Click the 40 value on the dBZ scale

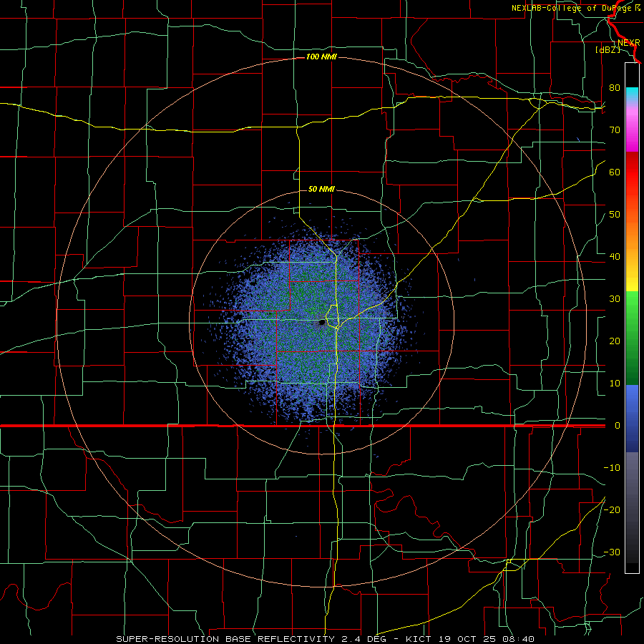(615, 256)
